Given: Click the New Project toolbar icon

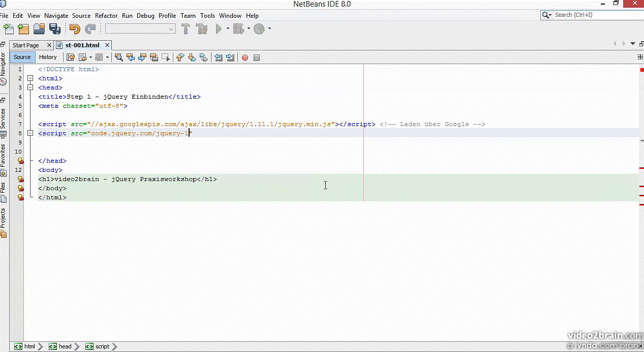Looking at the screenshot, I should pos(23,29).
